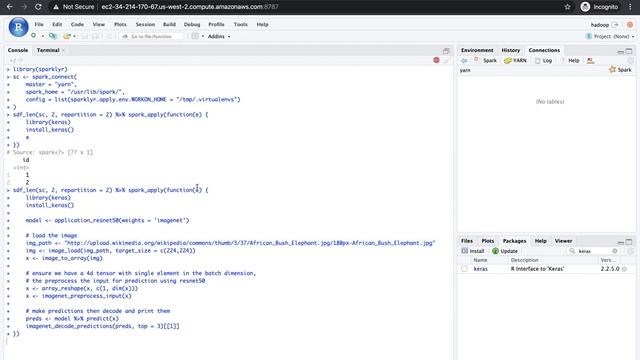Image resolution: width=640 pixels, height=360 pixels.
Task: Click the quit session power icon
Action: pyautogui.click(x=630, y=25)
